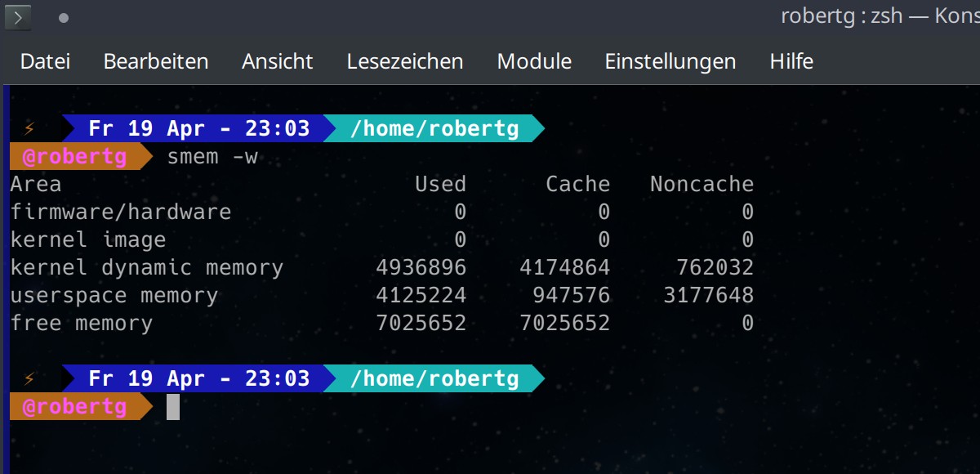Click the bottom prompt's 'Fr 19 Apr - 23:03' segment
The image size is (980, 474).
[x=199, y=378]
